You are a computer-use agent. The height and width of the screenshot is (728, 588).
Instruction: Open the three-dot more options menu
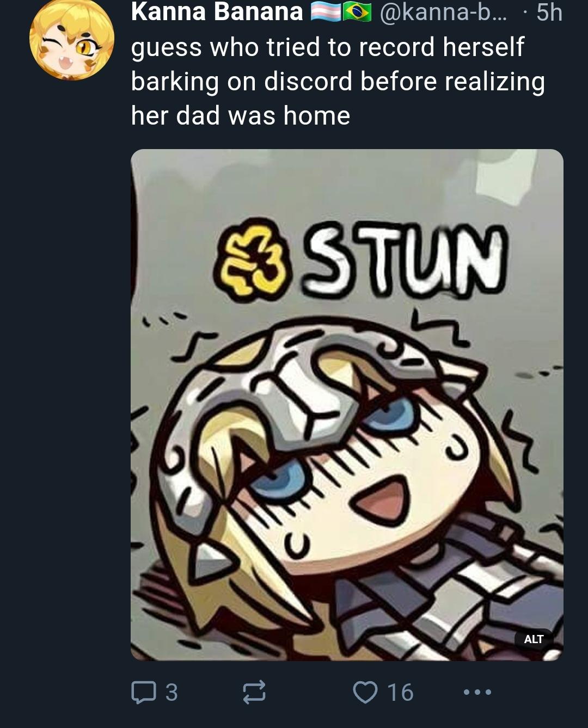coord(477,692)
